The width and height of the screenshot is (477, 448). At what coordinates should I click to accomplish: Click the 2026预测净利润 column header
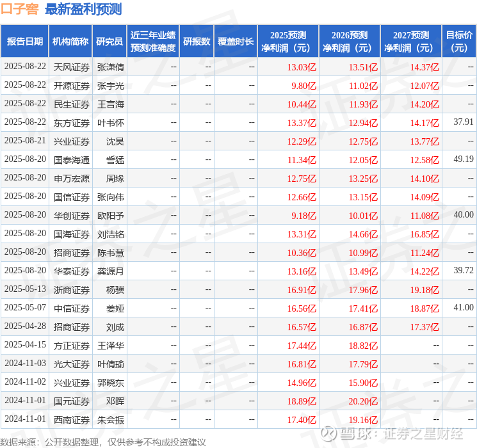350,42
